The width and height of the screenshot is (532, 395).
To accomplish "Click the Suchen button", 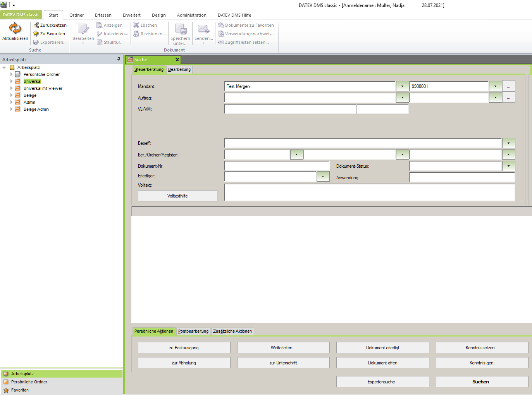I will 482,382.
